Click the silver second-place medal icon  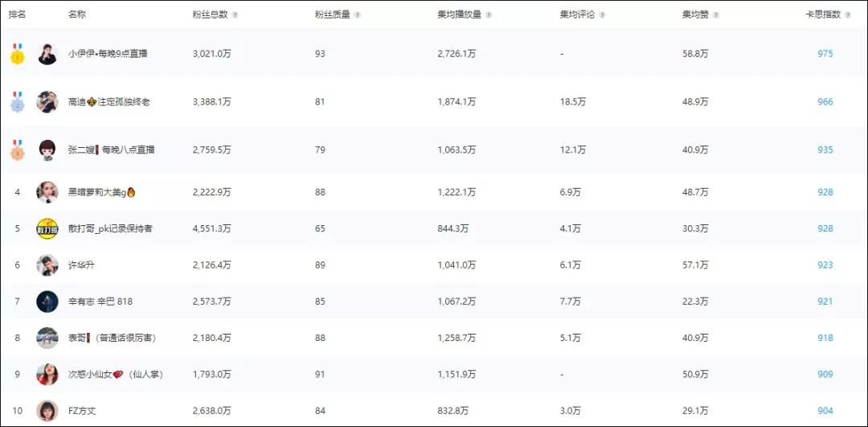(x=18, y=102)
